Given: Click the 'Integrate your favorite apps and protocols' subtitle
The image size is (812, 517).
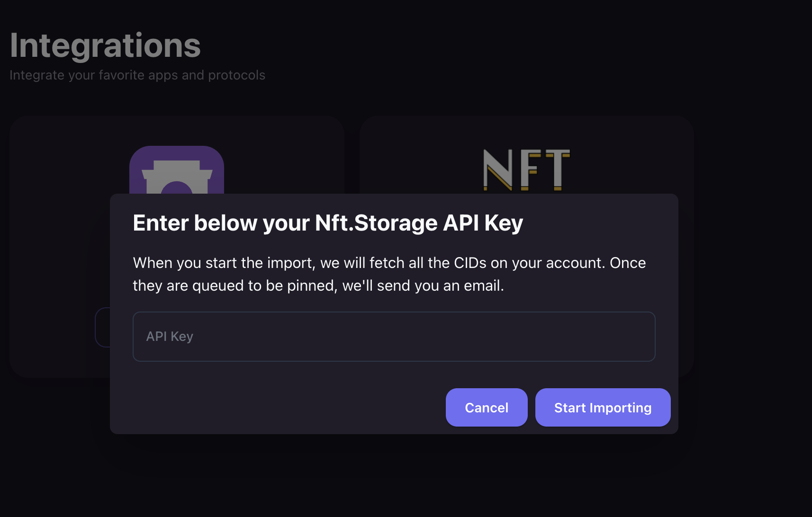Looking at the screenshot, I should [x=137, y=75].
